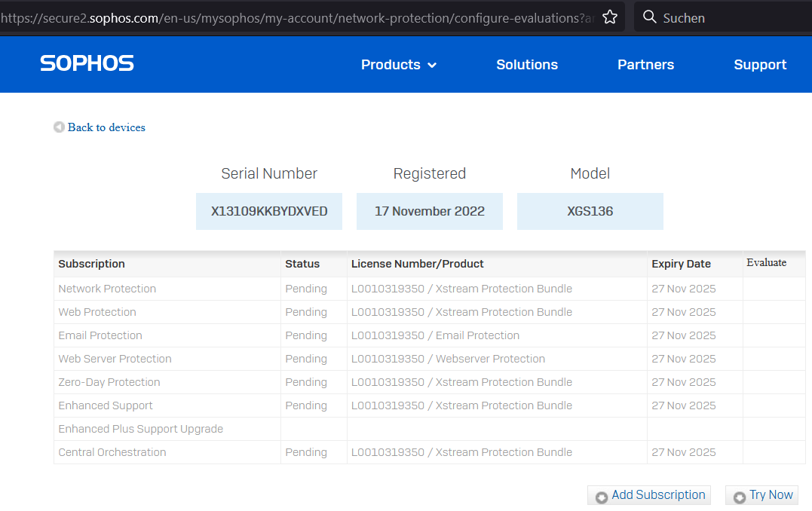Bookmark this page with the star icon
Viewport: 812px width, 511px height.
[x=610, y=17]
